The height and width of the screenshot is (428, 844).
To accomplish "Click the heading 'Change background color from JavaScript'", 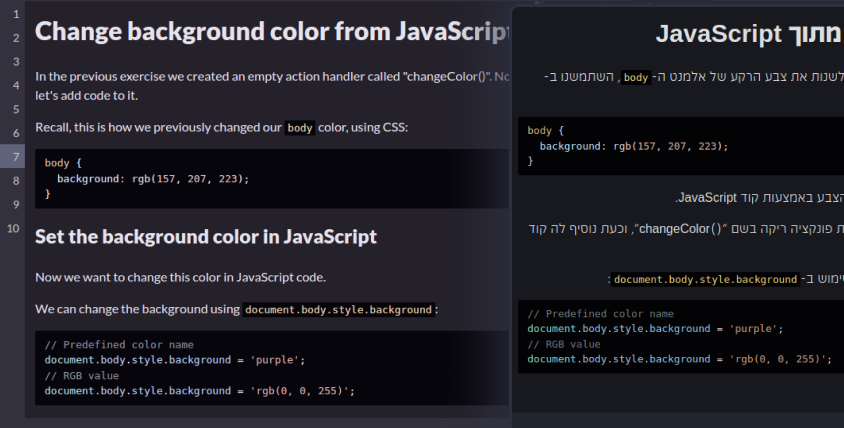I will [x=272, y=31].
